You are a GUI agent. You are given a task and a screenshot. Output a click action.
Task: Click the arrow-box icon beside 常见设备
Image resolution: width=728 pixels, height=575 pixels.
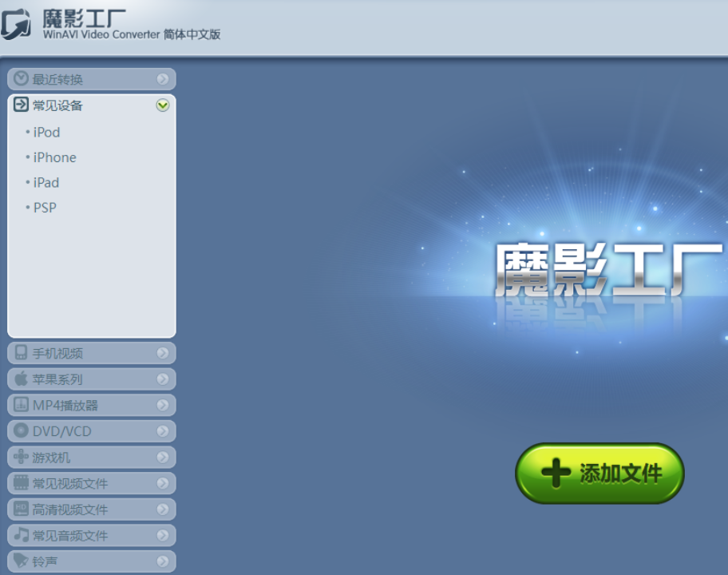(x=21, y=105)
